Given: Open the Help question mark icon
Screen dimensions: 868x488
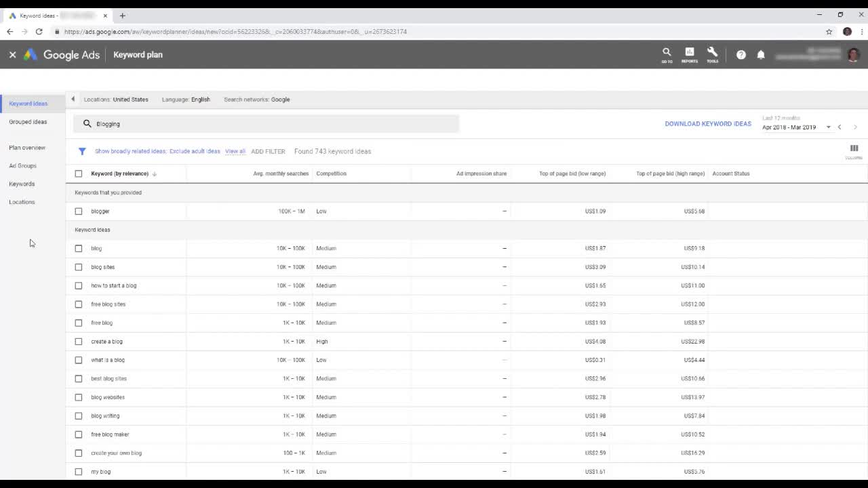Looking at the screenshot, I should (x=741, y=55).
